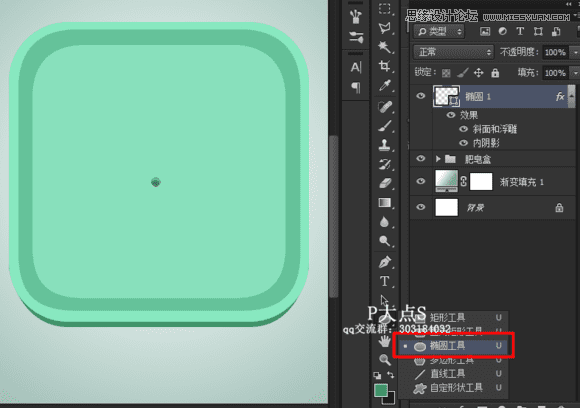Screen dimensions: 580x408
Task: Hide the 背景 layer
Action: [421, 207]
